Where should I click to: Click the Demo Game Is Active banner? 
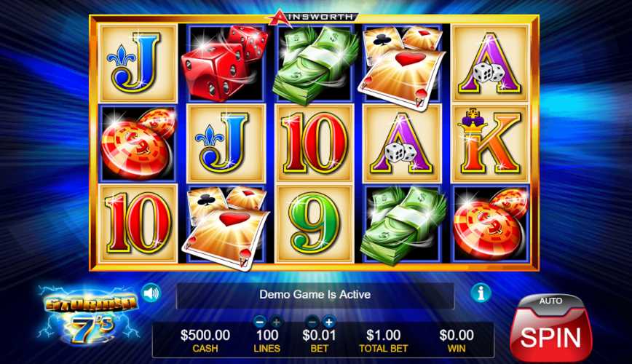pyautogui.click(x=315, y=295)
